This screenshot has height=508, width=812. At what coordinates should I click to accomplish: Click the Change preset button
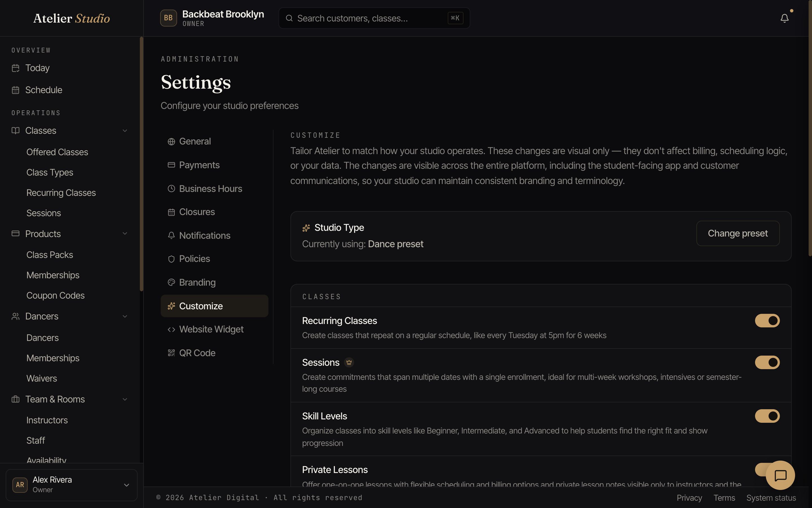pyautogui.click(x=738, y=233)
